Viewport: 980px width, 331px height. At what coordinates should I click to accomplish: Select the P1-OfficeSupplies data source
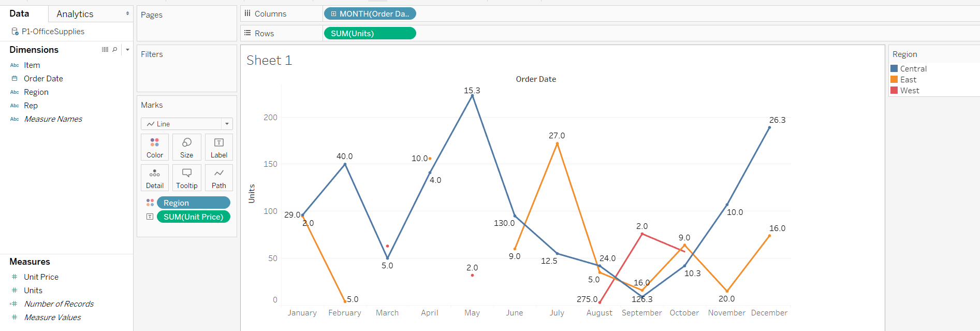53,32
